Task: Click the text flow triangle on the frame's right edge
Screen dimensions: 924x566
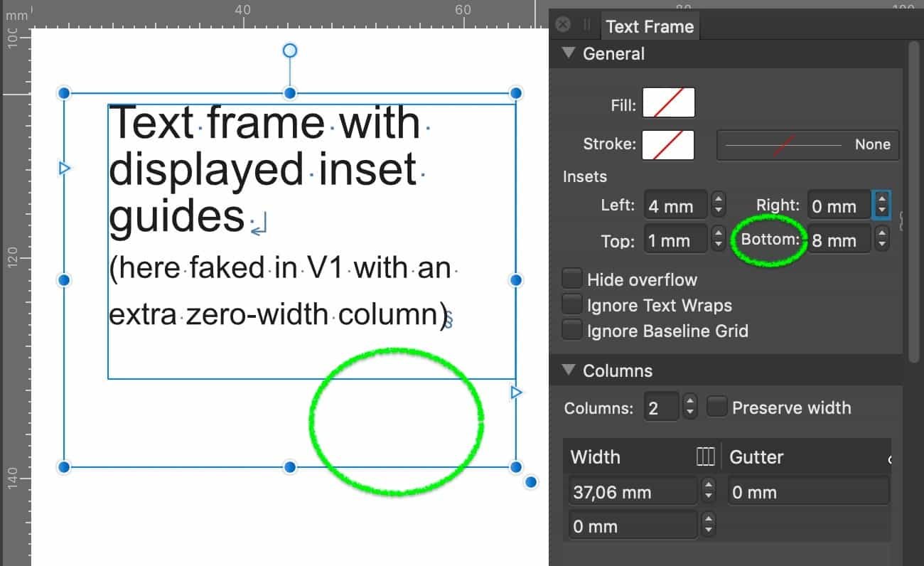Action: tap(516, 392)
